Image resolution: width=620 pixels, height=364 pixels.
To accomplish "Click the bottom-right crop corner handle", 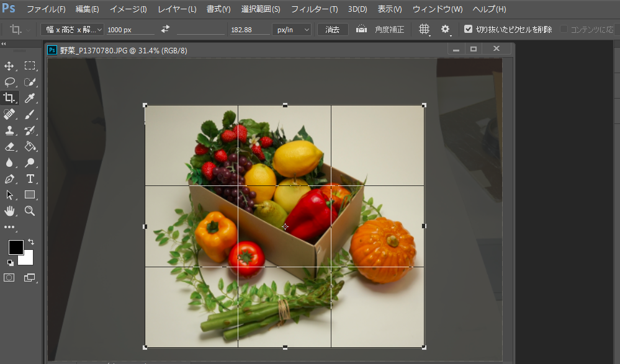I will point(424,347).
